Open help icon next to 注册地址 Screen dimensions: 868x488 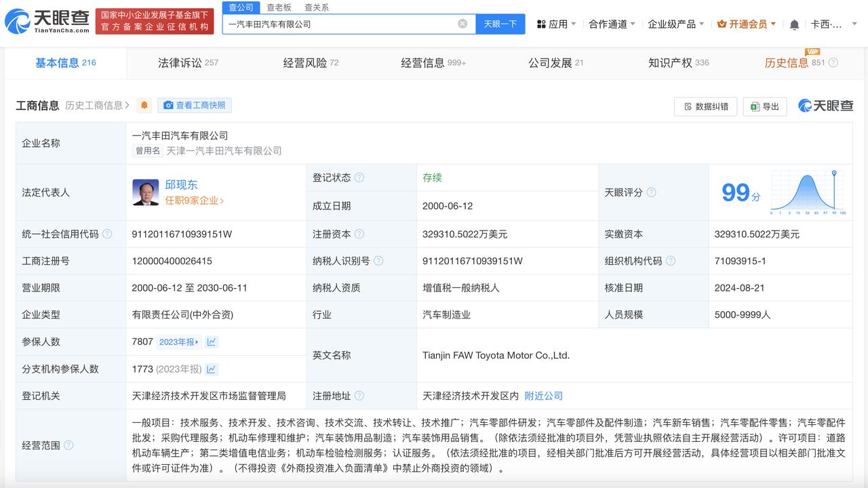click(359, 396)
